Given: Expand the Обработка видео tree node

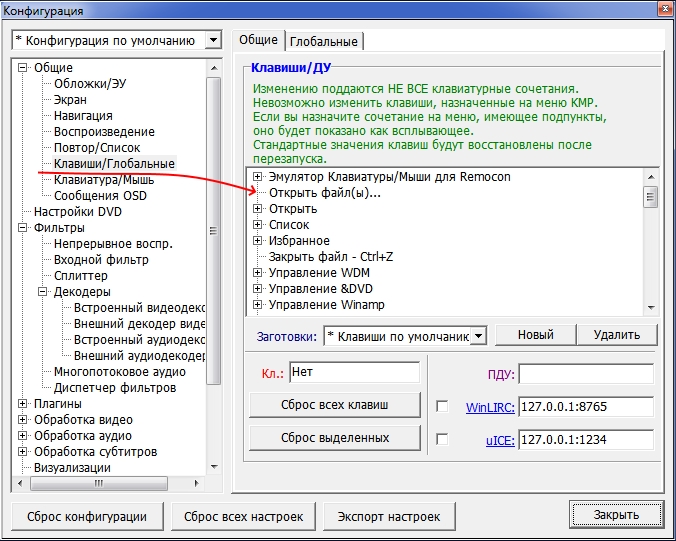Looking at the screenshot, I should click(x=23, y=420).
